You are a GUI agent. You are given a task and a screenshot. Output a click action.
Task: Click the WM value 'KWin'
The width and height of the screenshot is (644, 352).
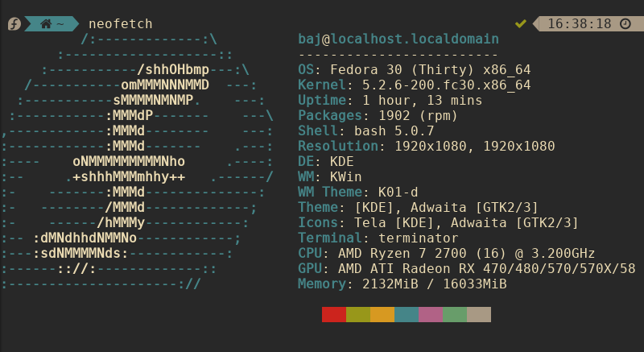coord(346,177)
